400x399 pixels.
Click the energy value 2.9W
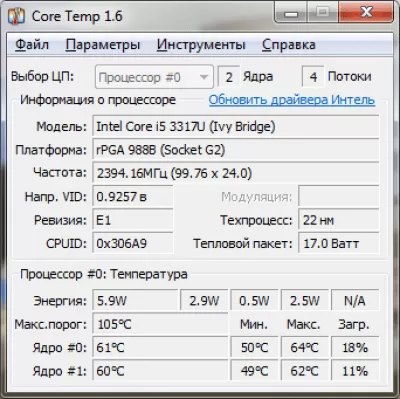point(204,301)
